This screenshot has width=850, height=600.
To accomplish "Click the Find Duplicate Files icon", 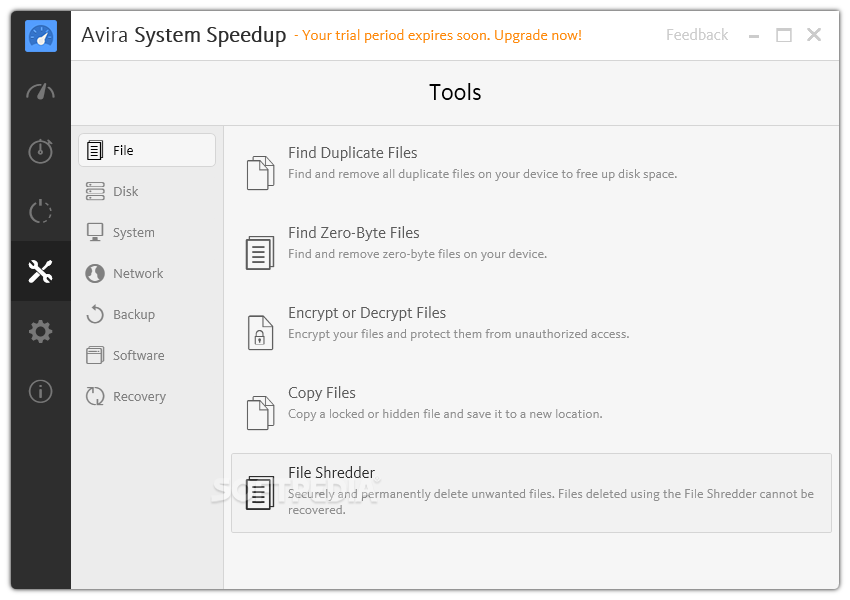I will point(260,173).
